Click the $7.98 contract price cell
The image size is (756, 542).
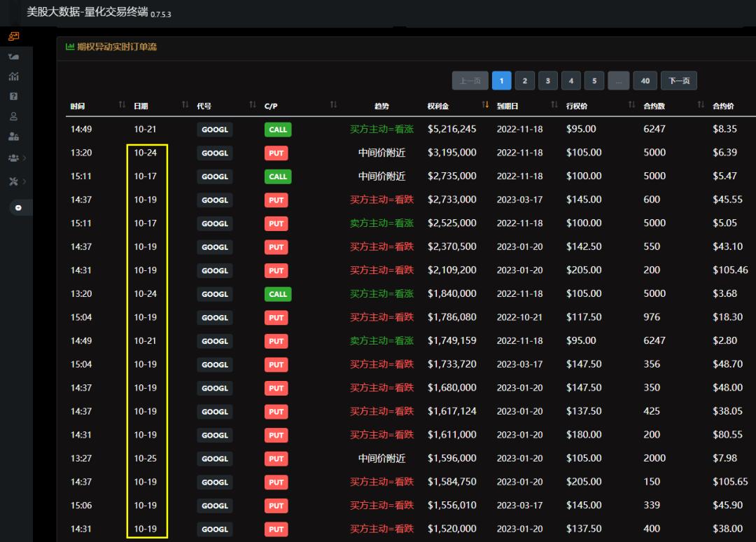coord(724,458)
